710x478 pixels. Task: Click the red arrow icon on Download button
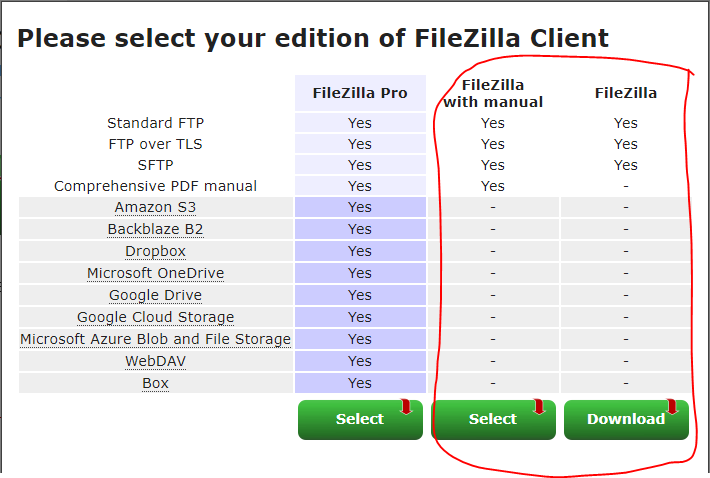(671, 406)
